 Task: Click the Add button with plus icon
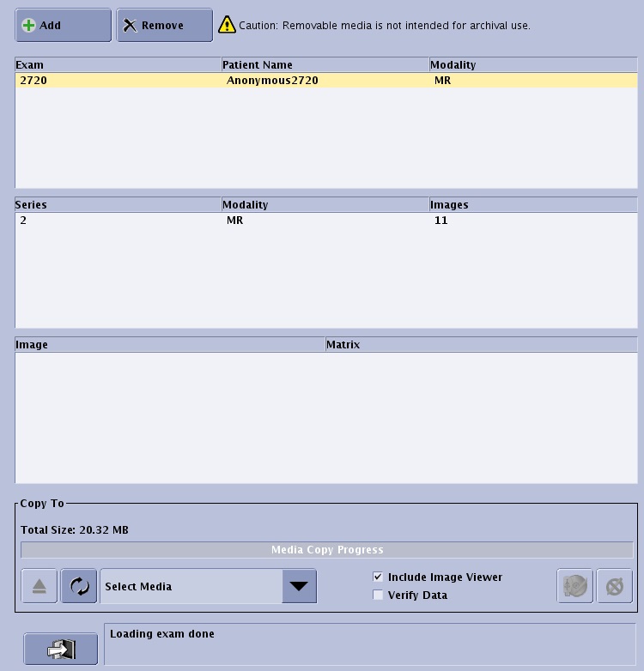[63, 26]
